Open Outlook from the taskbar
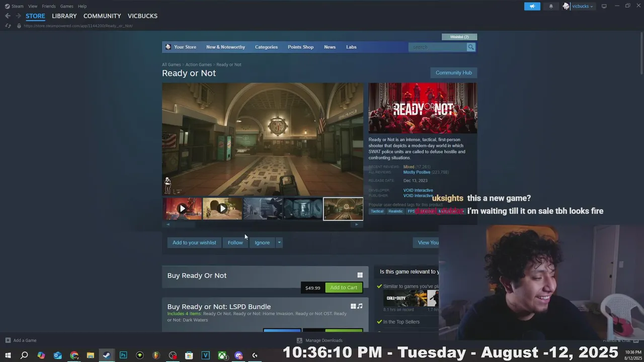 pyautogui.click(x=57, y=355)
